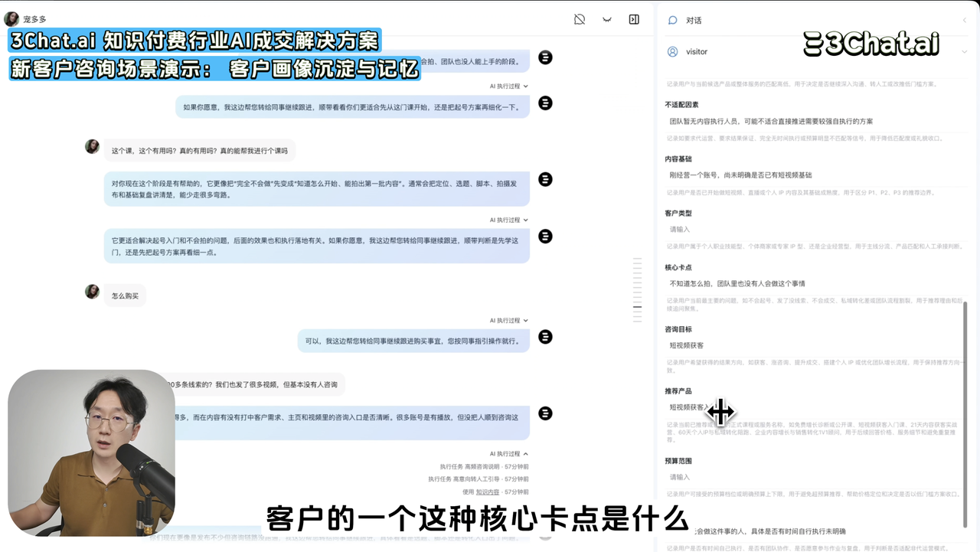Screen dimensions: 980x552
Task: Click reply starting '它更适合解决起号入门'
Action: click(317, 246)
